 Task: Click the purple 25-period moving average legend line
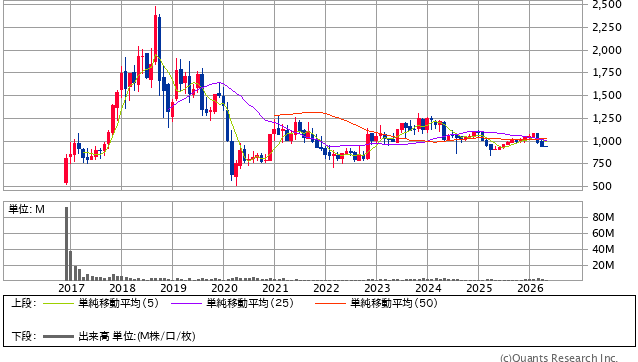186,303
